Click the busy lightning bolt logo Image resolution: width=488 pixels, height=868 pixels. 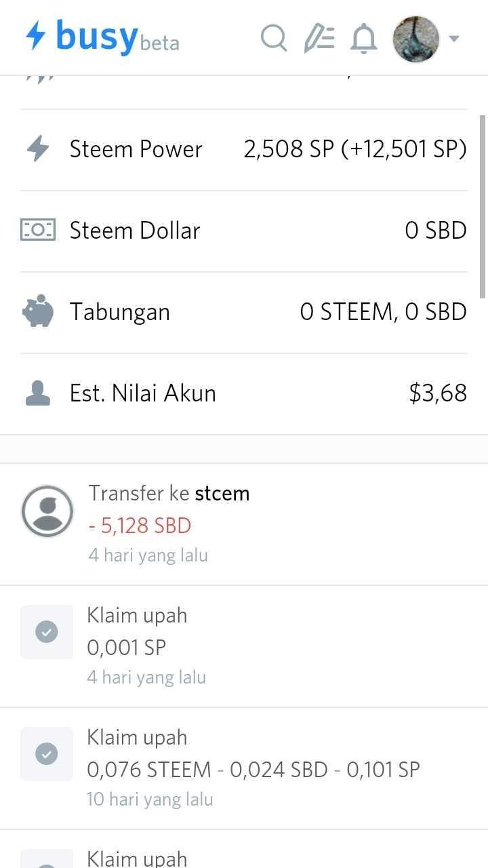coord(36,35)
